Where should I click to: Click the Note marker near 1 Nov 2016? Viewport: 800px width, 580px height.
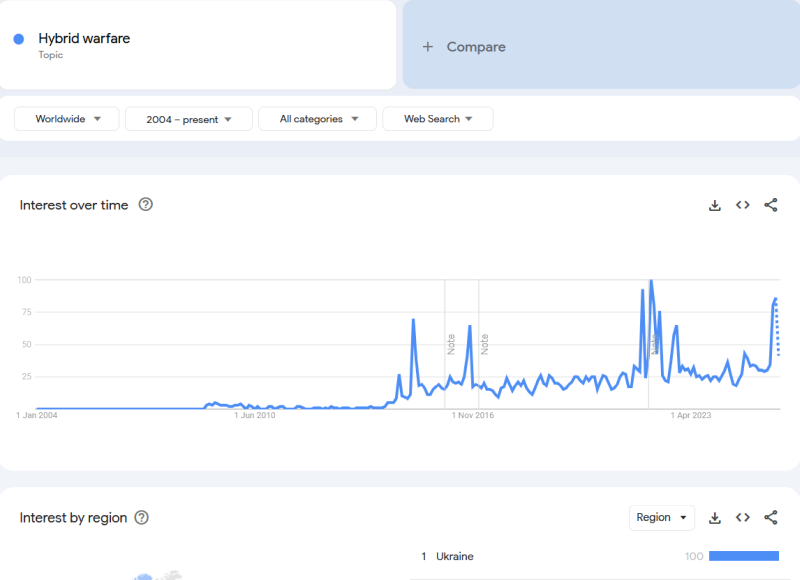click(485, 344)
